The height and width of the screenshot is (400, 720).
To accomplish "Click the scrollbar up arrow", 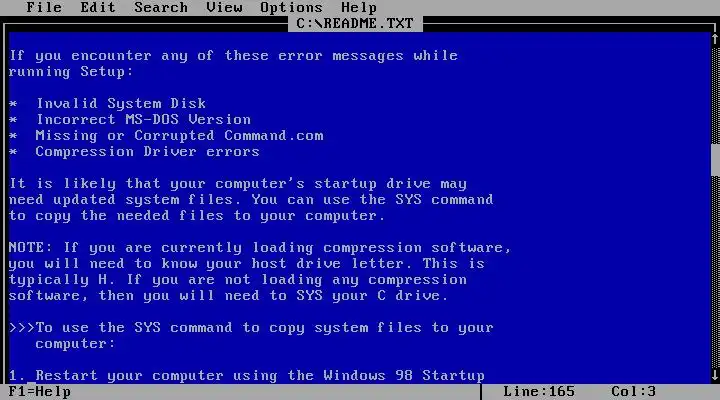I will 715,39.
